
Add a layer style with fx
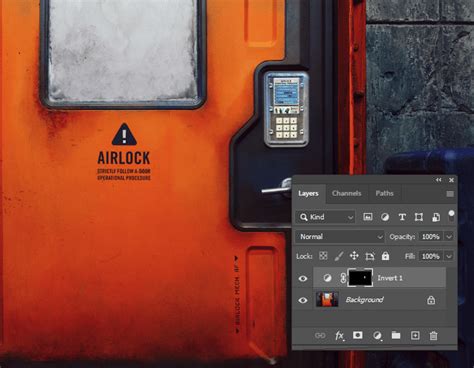click(339, 335)
